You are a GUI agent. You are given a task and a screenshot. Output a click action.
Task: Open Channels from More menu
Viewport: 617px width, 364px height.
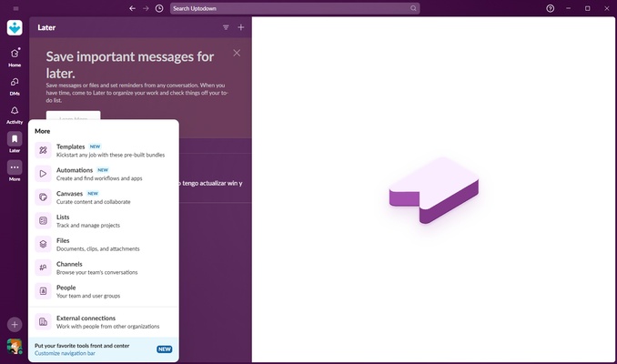point(104,268)
